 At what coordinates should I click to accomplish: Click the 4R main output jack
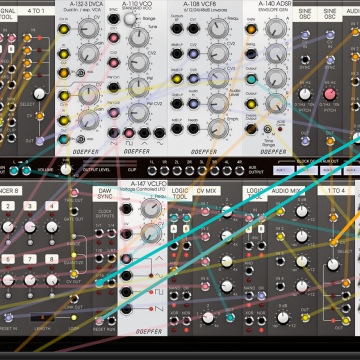pyautogui.click(x=240, y=171)
